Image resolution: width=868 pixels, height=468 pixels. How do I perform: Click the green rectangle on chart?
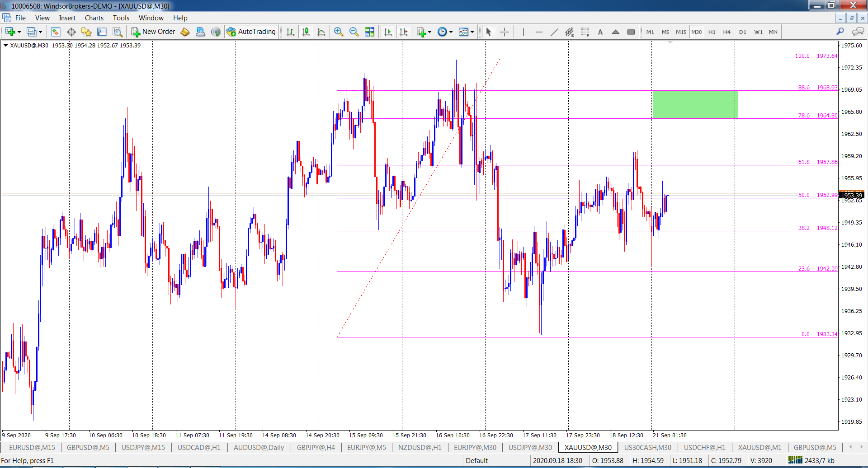click(695, 104)
